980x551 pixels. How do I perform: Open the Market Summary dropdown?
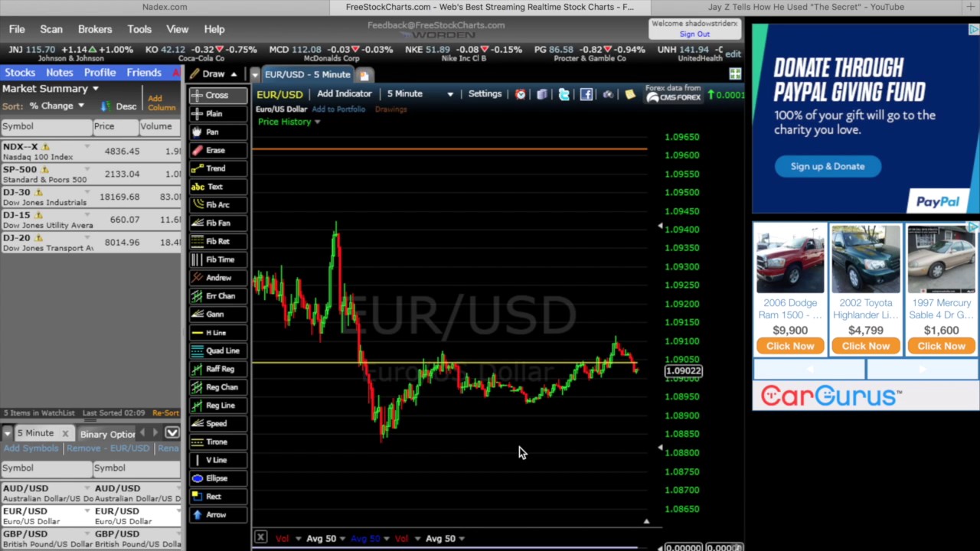pos(96,89)
